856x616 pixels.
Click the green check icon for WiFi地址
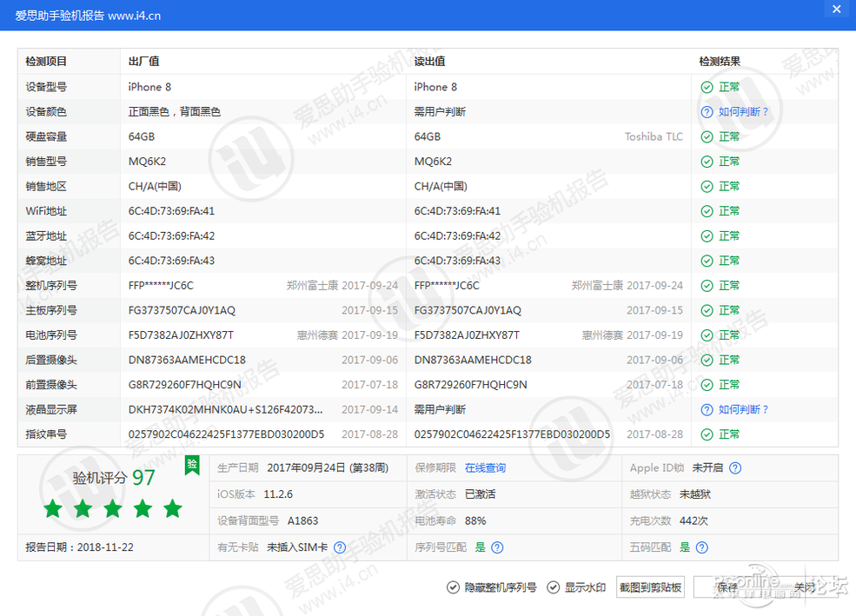pos(707,211)
